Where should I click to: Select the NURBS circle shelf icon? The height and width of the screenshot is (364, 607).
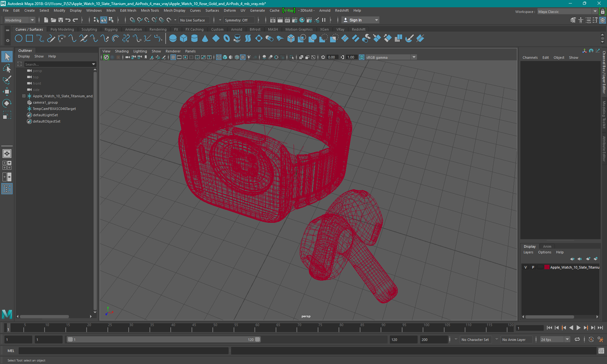click(x=19, y=39)
